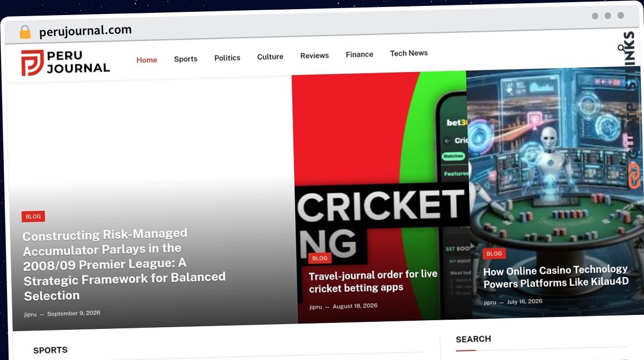
Task: Click the July 16, 2026 post date
Action: click(525, 301)
